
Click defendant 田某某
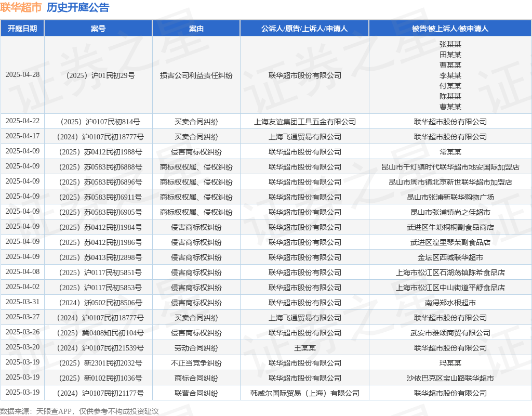point(450,55)
